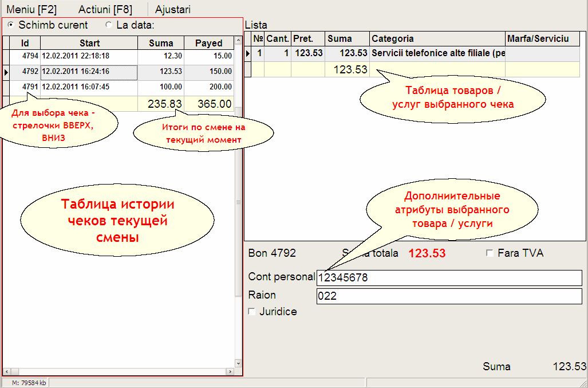Click the scroll down arrow of receipts table
This screenshot has height=388, width=588.
tap(238, 363)
